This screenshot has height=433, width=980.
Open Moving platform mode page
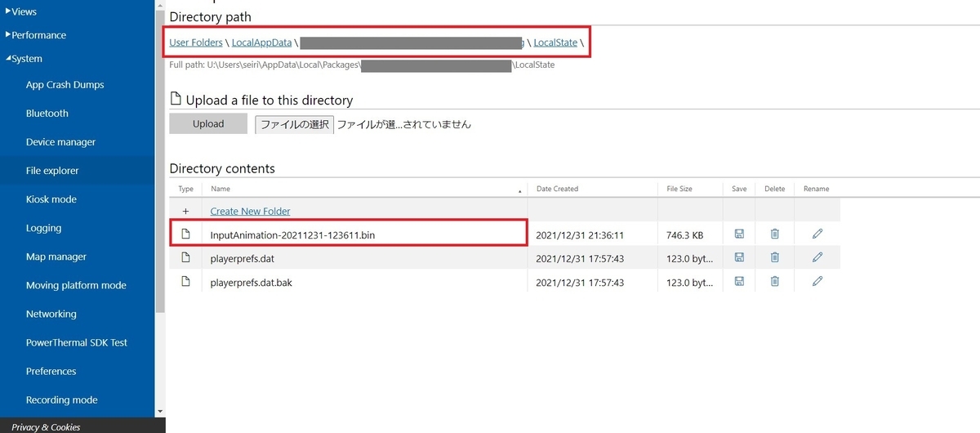click(76, 285)
